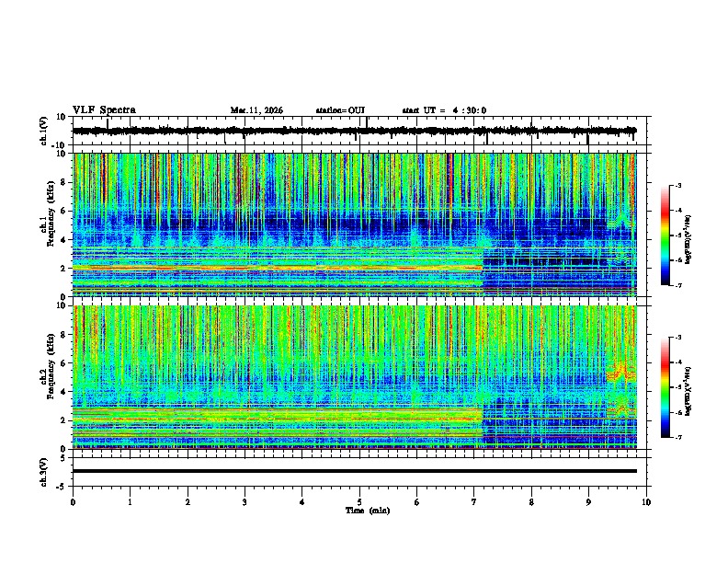This screenshot has width=728, height=563.
Task: Click the ch.1 'Frequency (kHz)' axis label
Action: [x=51, y=213]
